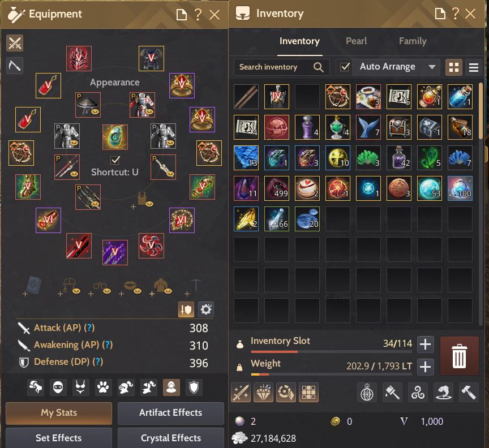
Task: Switch to list view icon in inventory
Action: click(473, 67)
